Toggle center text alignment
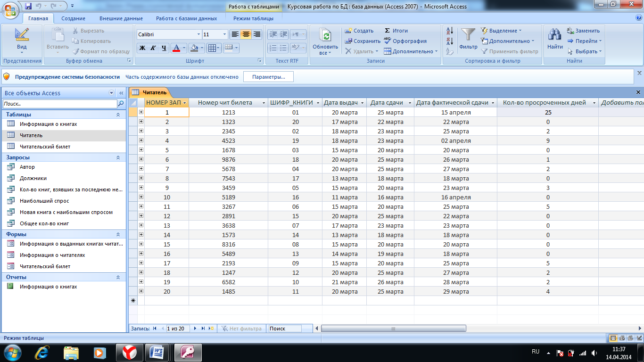Viewport: 644px width, 362px height. [x=246, y=34]
